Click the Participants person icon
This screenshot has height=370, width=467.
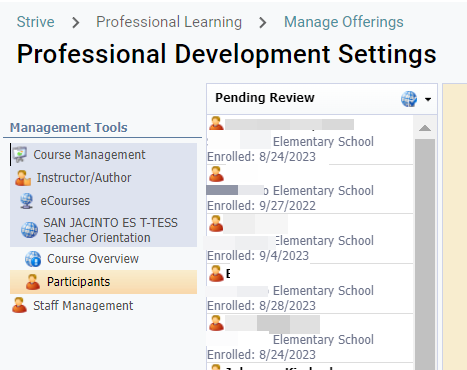[x=33, y=282]
